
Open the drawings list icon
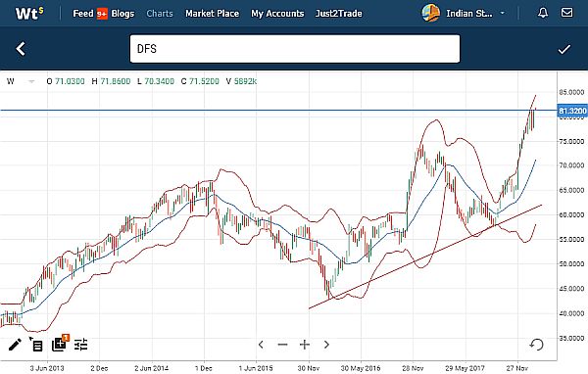click(x=36, y=345)
